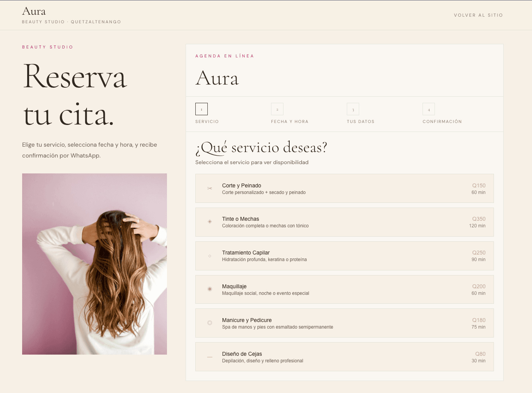
Task: Select the Maquillaje service
Action: click(344, 289)
